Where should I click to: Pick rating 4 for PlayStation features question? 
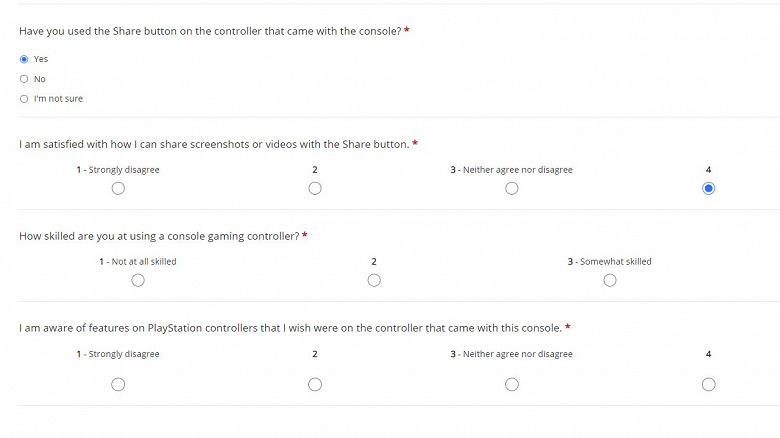[709, 384]
